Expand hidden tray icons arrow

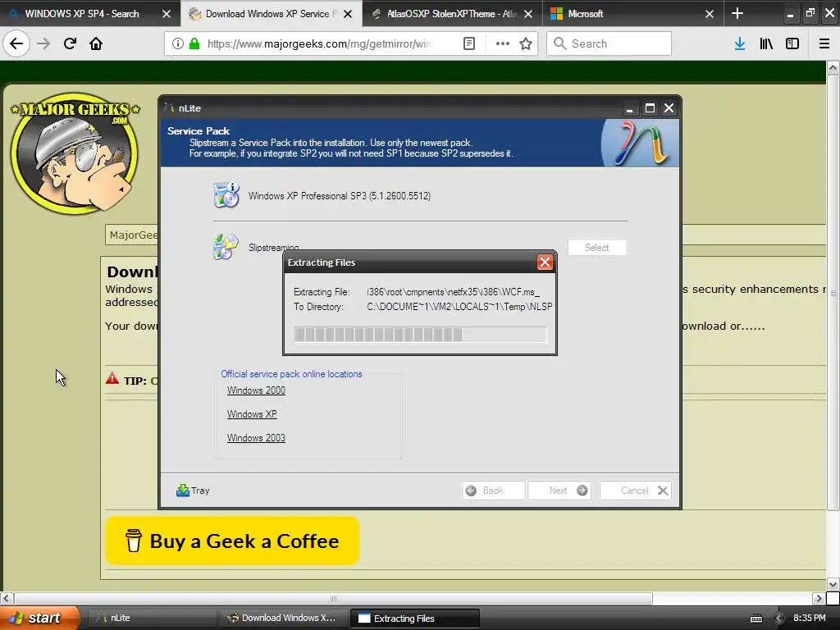(779, 619)
